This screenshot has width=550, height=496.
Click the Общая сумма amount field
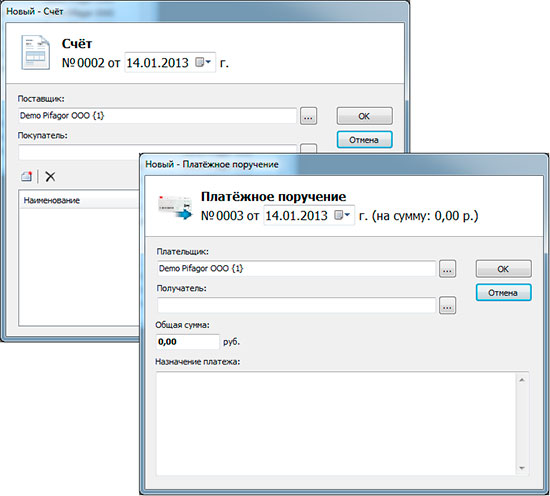pos(188,342)
